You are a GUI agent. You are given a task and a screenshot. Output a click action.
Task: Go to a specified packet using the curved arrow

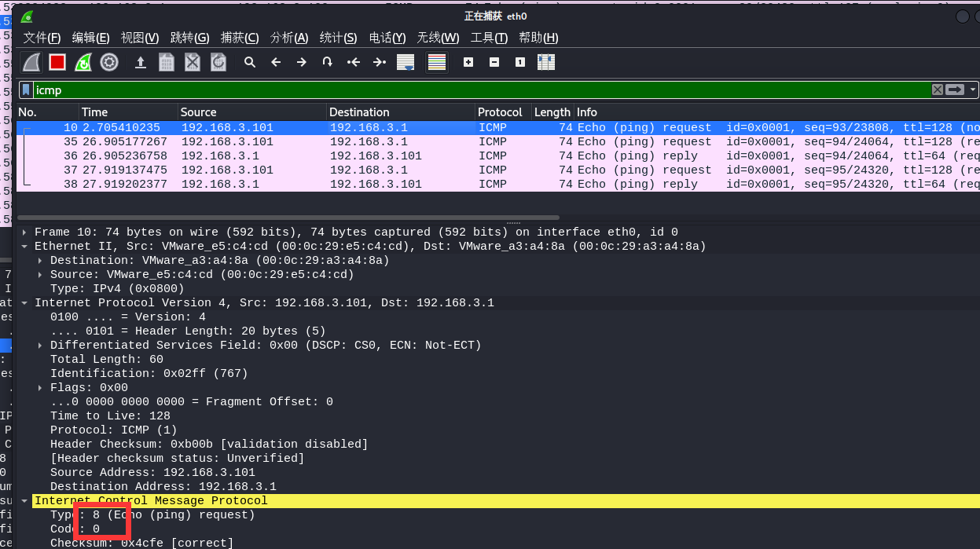[328, 62]
